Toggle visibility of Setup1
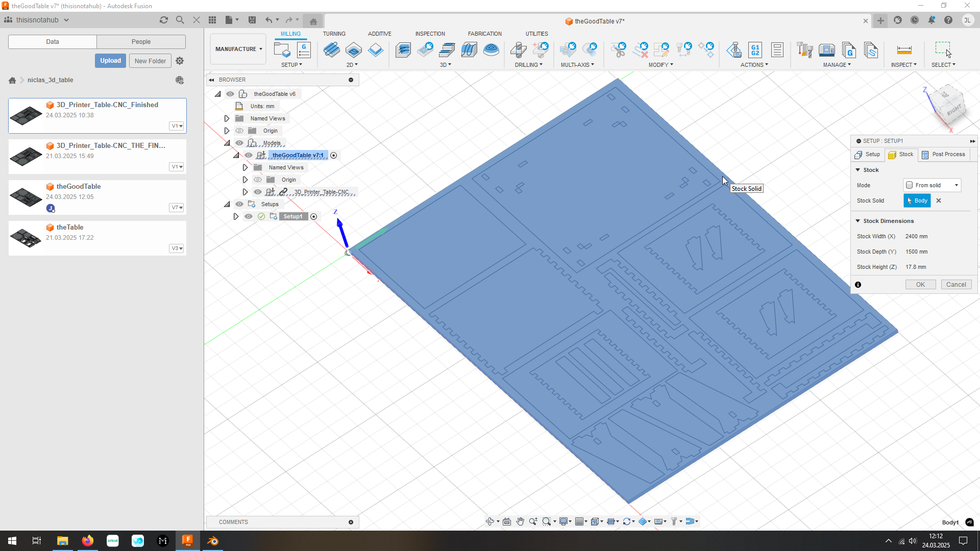 249,216
